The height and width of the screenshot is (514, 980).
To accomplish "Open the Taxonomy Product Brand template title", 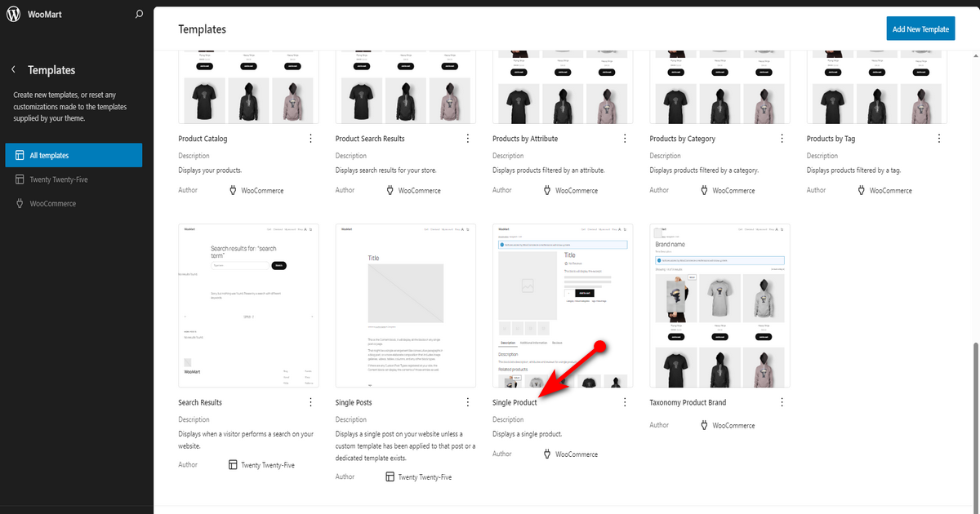I will tap(688, 402).
